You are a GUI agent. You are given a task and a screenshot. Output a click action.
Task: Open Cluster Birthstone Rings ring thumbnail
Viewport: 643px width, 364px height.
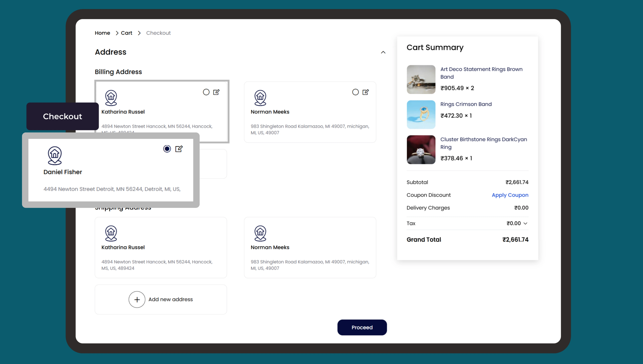pos(421,149)
